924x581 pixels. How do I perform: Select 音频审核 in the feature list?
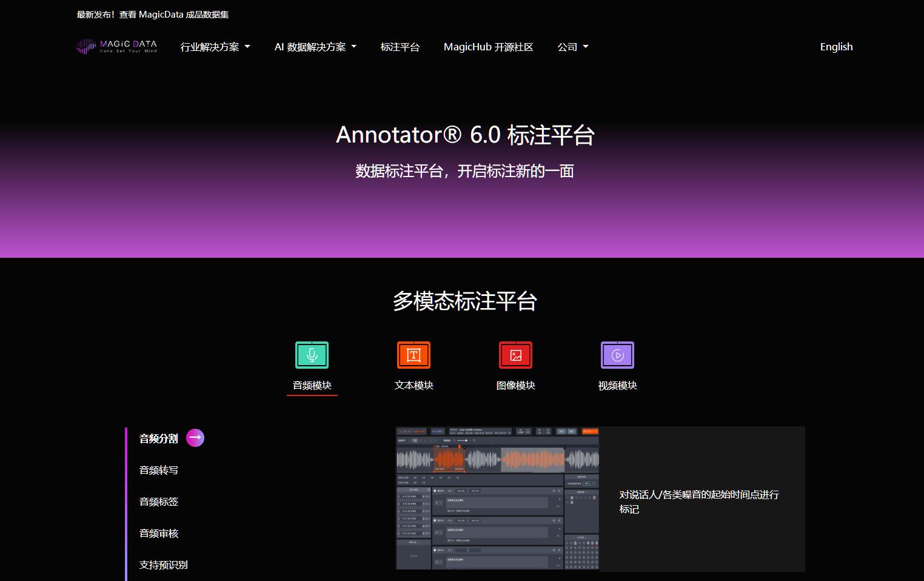pos(159,533)
